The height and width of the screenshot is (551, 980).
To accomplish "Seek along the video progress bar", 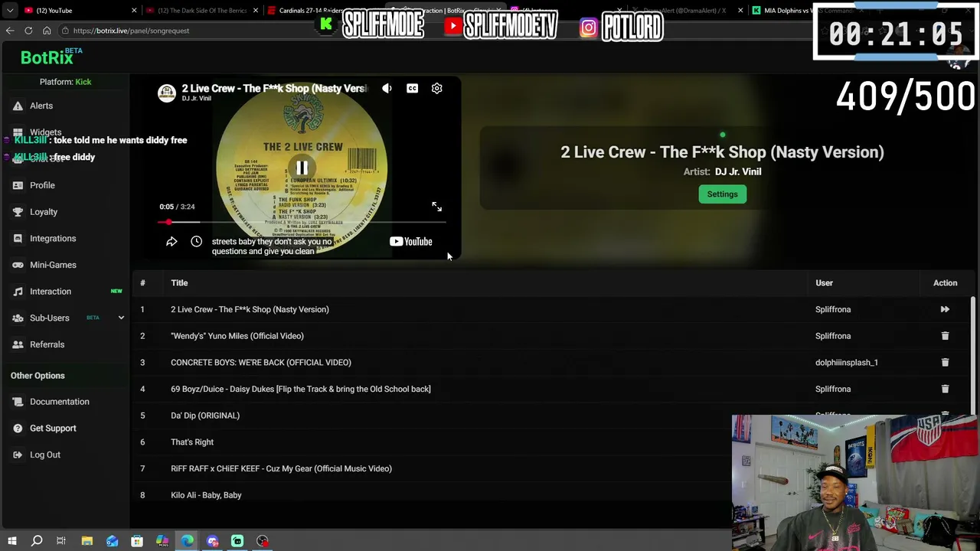I will click(302, 222).
